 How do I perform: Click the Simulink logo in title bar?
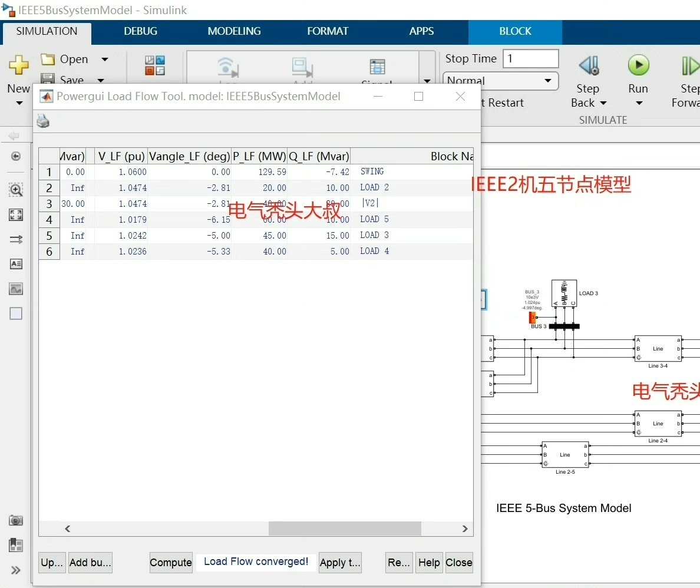point(8,9)
